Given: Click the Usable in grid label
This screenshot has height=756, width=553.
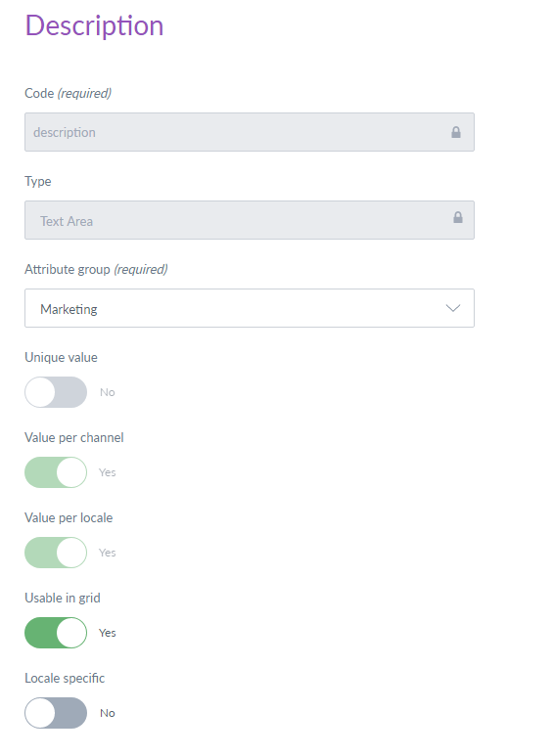Looking at the screenshot, I should click(63, 598).
